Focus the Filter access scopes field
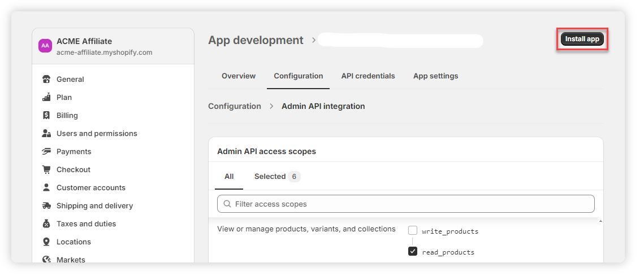The height and width of the screenshot is (276, 644). pos(406,204)
